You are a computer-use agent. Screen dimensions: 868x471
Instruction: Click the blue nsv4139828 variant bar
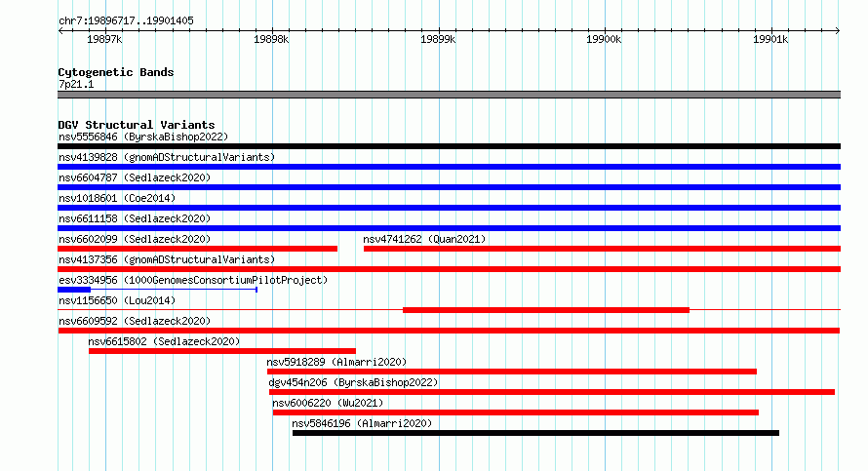(449, 167)
